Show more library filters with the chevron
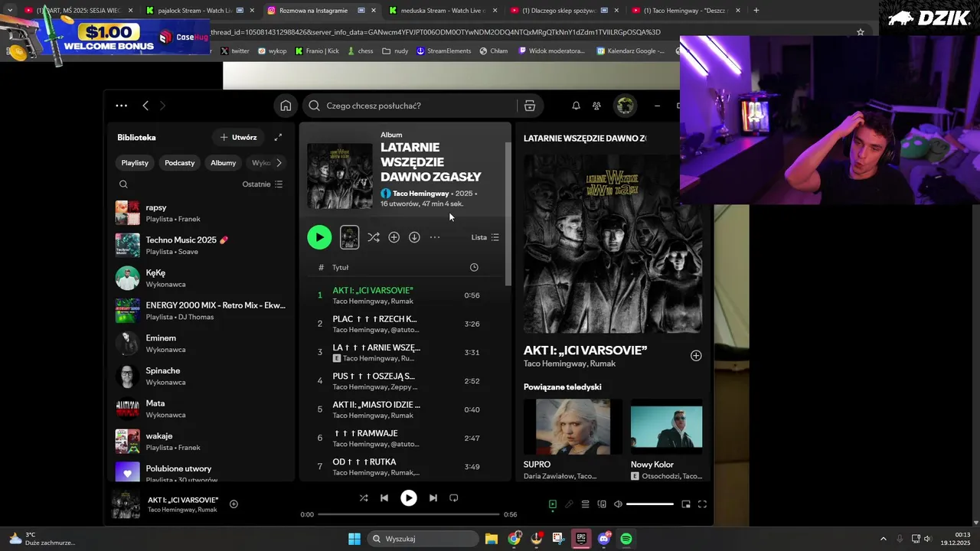980x551 pixels. coord(279,162)
